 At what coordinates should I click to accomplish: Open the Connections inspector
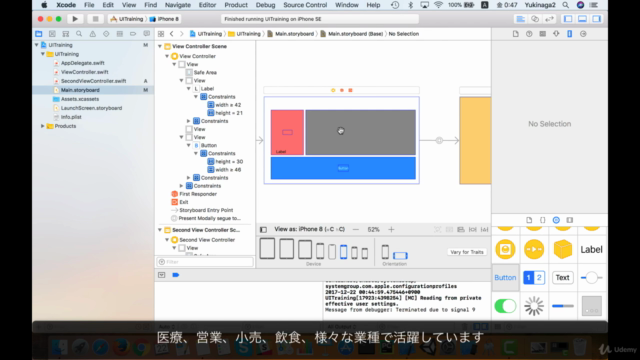pyautogui.click(x=583, y=34)
